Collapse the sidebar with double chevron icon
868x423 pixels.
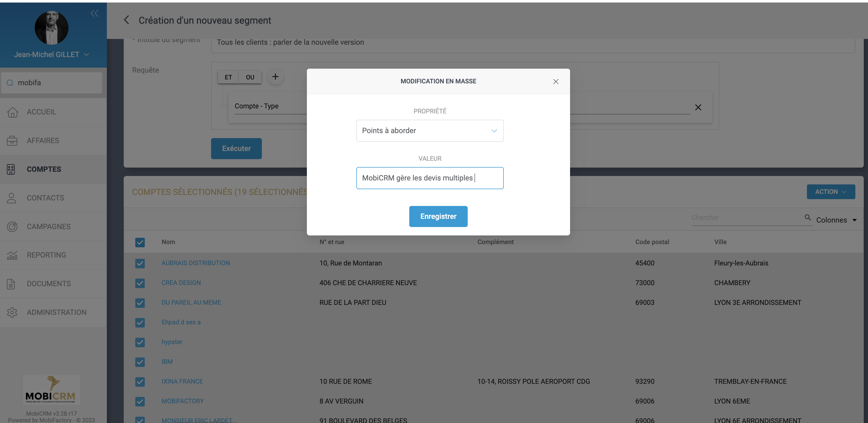click(94, 13)
